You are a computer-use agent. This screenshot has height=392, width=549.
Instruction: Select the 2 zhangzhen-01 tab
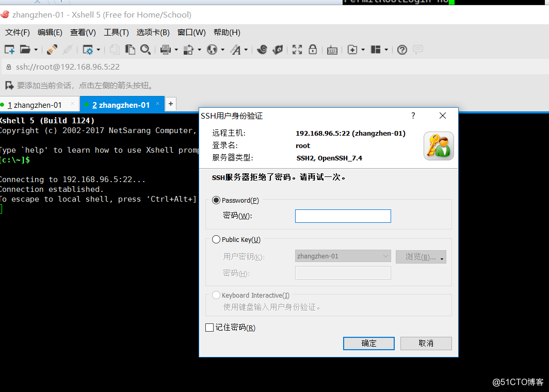pyautogui.click(x=121, y=105)
